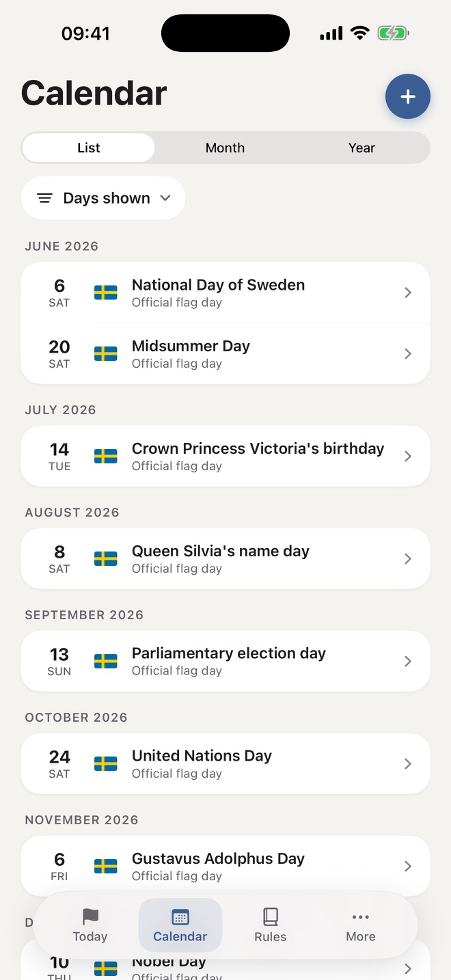The height and width of the screenshot is (980, 451).
Task: Select the Calendar tab icon
Action: (x=180, y=917)
